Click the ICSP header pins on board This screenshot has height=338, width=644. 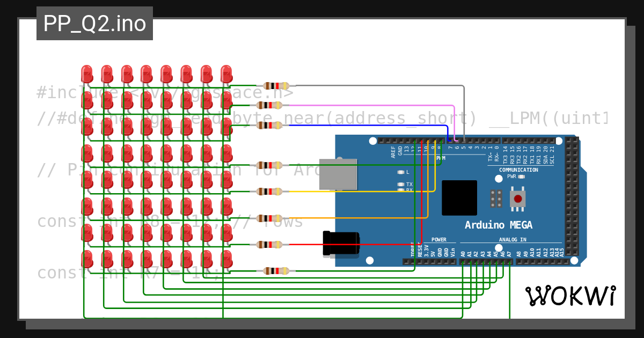496,199
